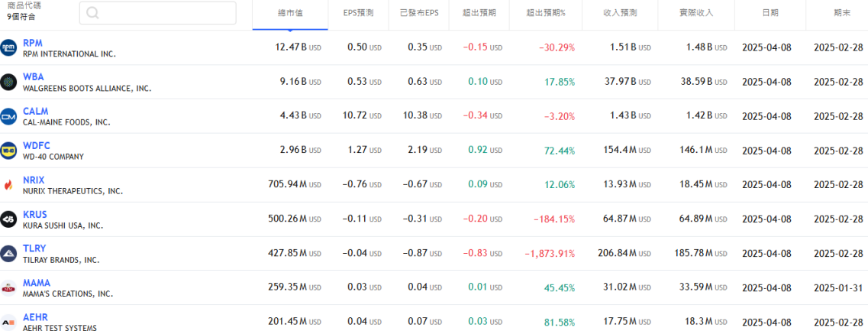Click the Nurix Therapeutics flame logo
Viewport: 868px width, 331px height.
8,185
